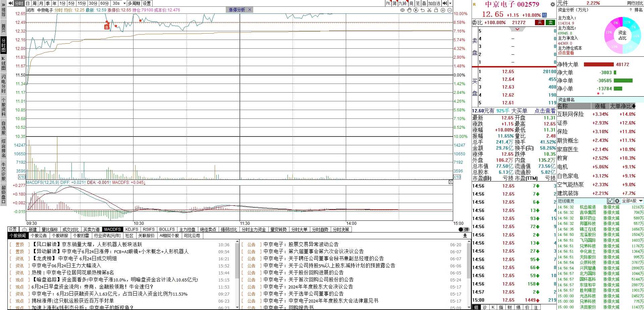The image size is (644, 310).
Task: Click the 笼 button in toolbar
Action: [x=418, y=3]
